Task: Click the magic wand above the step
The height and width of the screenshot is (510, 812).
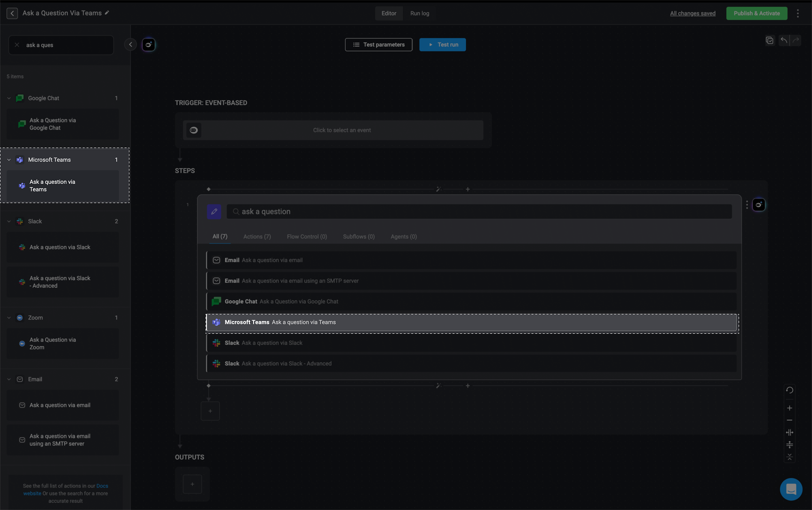Action: tap(438, 189)
